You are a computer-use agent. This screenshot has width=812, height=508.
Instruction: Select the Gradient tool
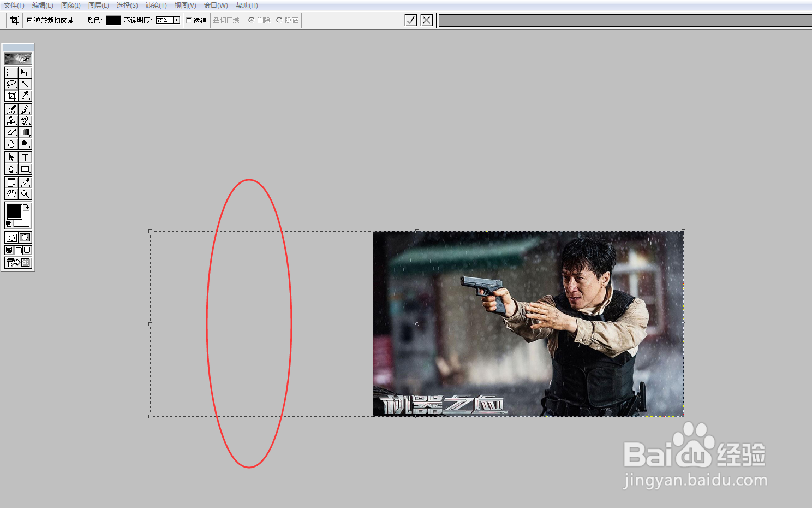25,132
